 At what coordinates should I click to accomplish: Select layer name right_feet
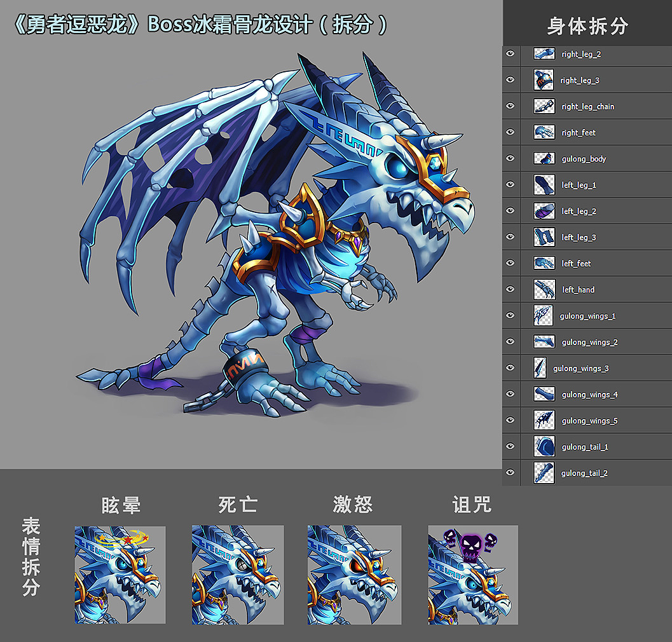(x=579, y=133)
